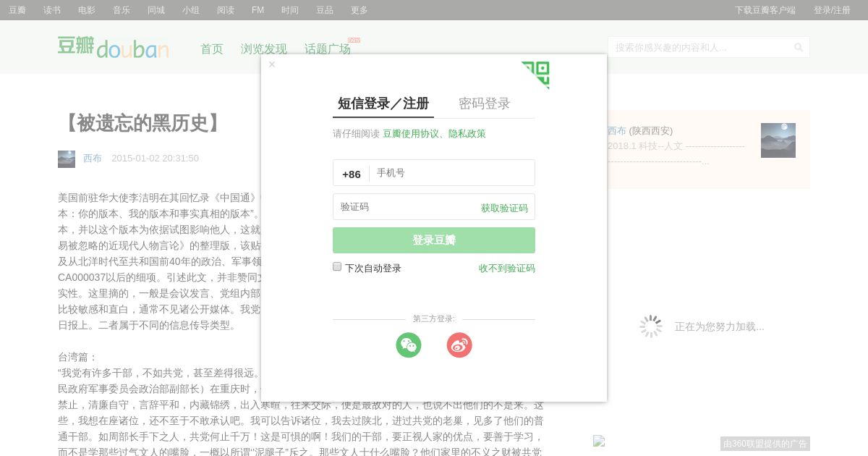Click the +86 country code selector
The width and height of the screenshot is (868, 456).
click(x=352, y=174)
